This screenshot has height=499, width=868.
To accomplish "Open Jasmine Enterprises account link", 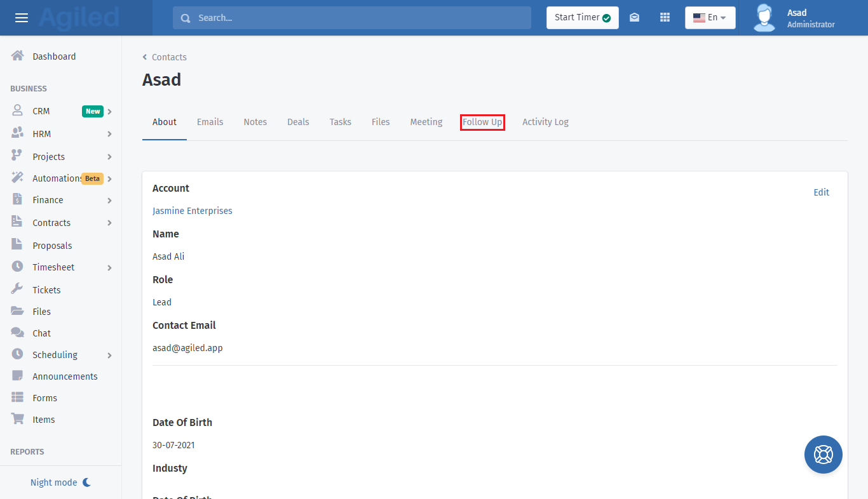I will (193, 211).
